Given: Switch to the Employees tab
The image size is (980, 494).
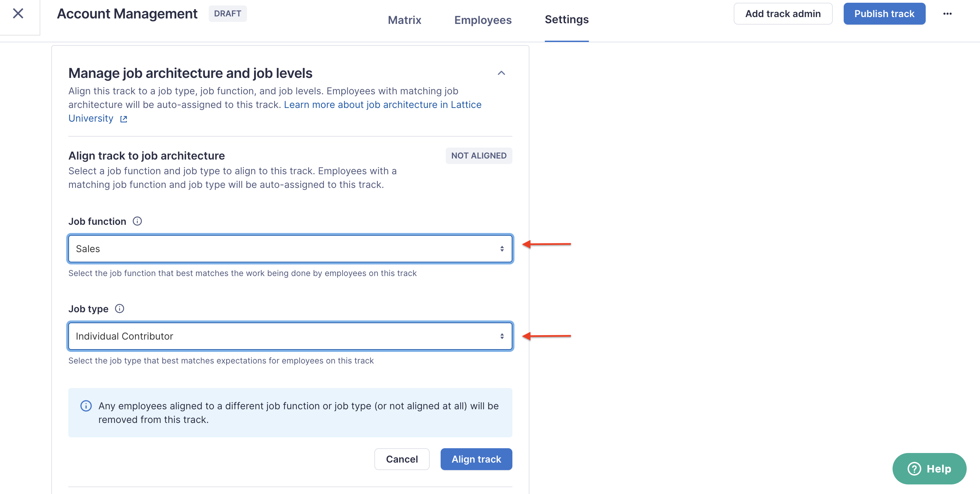Looking at the screenshot, I should click(483, 20).
